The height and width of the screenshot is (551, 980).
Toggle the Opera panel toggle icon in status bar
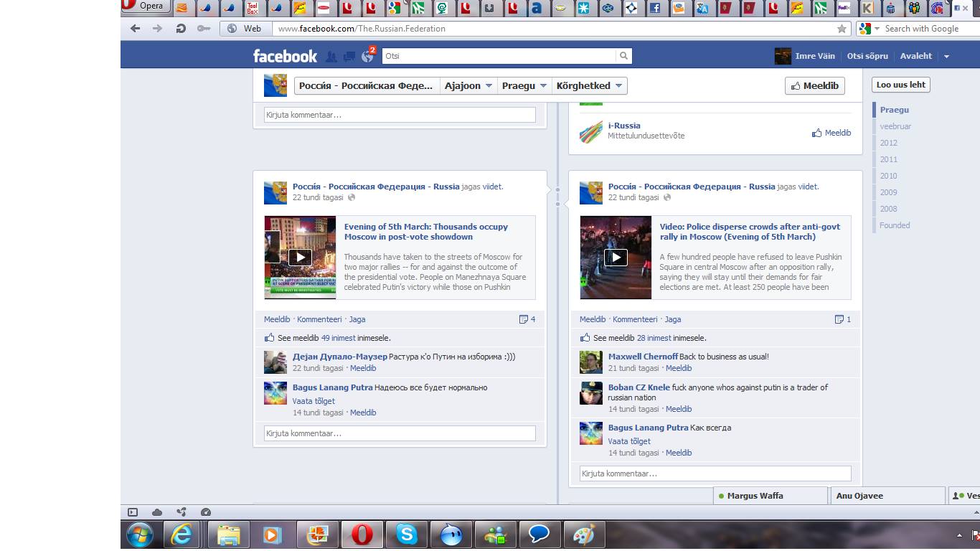133,512
